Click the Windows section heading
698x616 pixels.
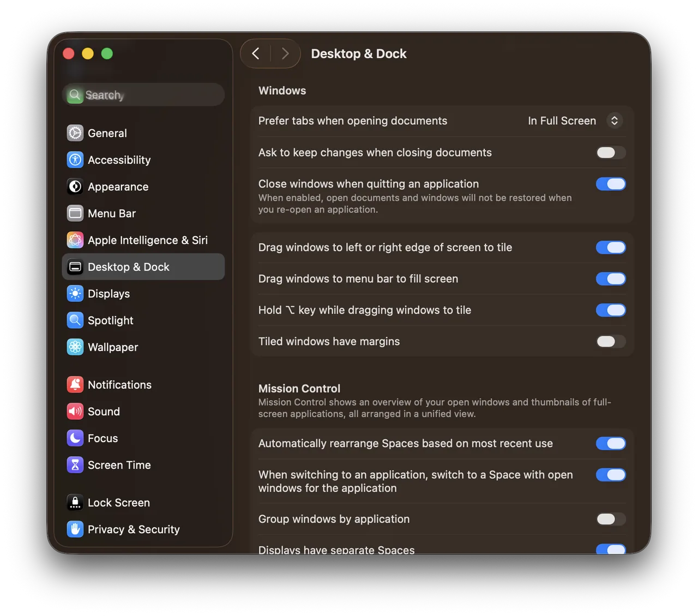click(x=282, y=90)
